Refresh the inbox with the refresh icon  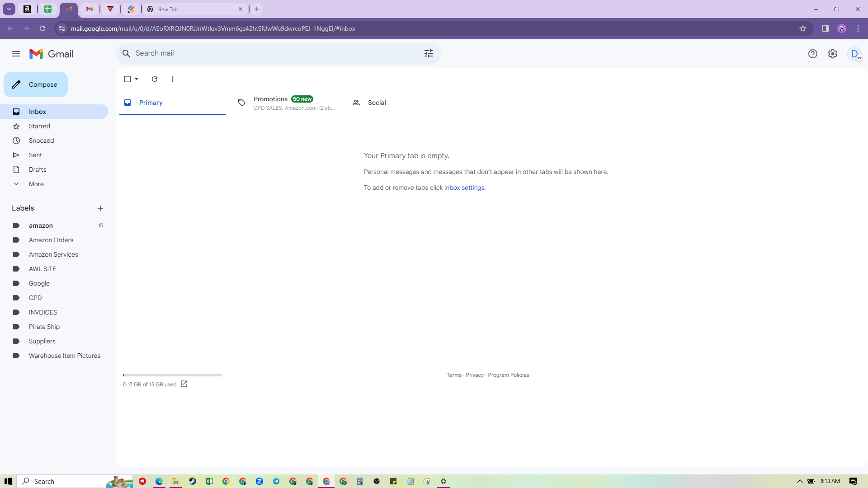coord(155,79)
